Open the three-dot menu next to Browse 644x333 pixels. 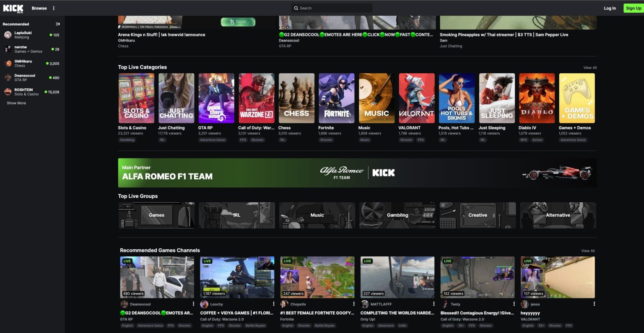54,8
